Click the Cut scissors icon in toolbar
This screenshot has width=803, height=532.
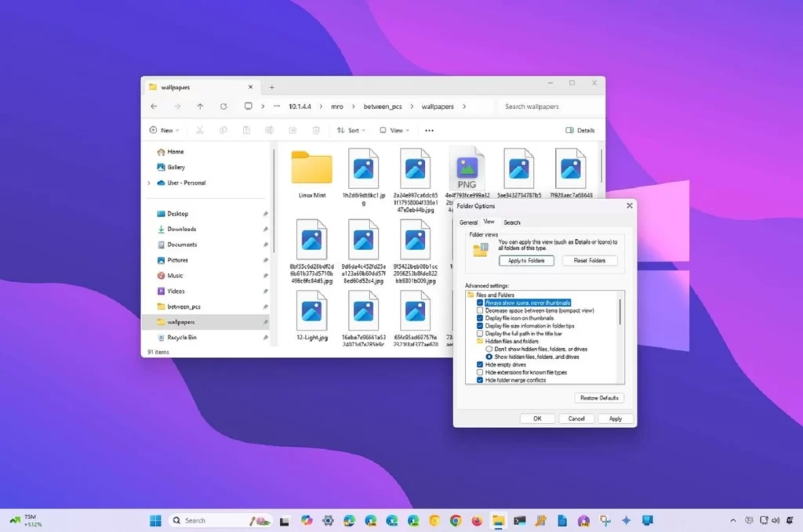(x=200, y=130)
